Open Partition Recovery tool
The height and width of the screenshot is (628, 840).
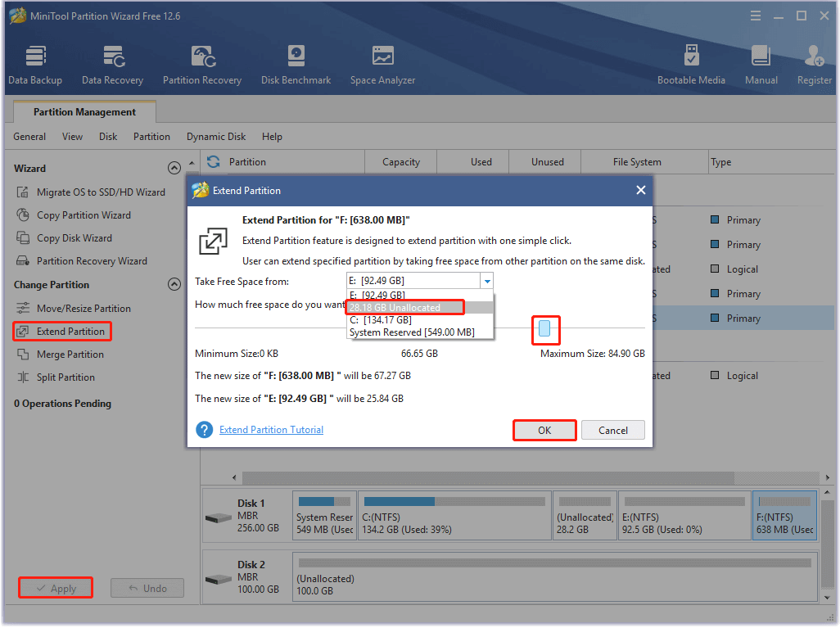[x=201, y=65]
